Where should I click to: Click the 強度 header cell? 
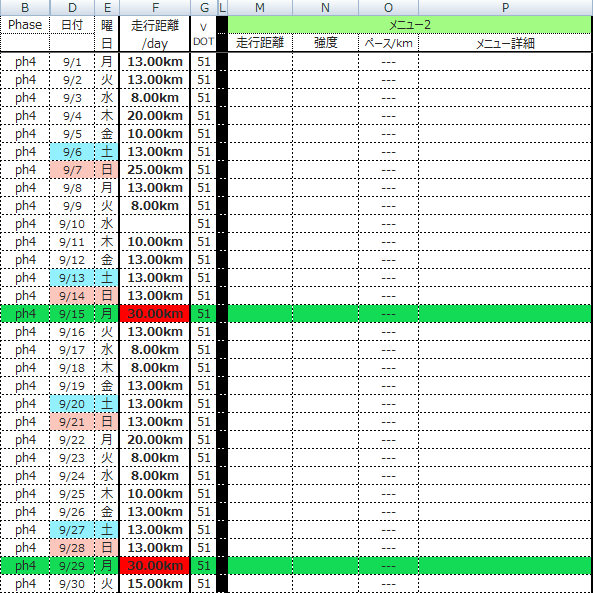point(325,43)
